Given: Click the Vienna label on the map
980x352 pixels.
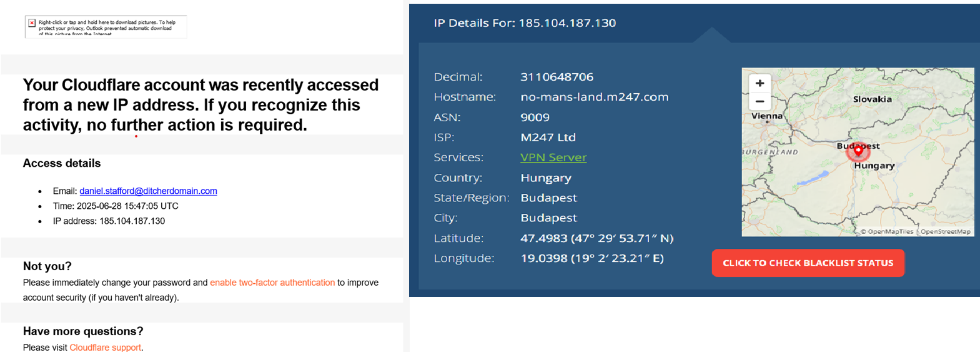Looking at the screenshot, I should [766, 116].
